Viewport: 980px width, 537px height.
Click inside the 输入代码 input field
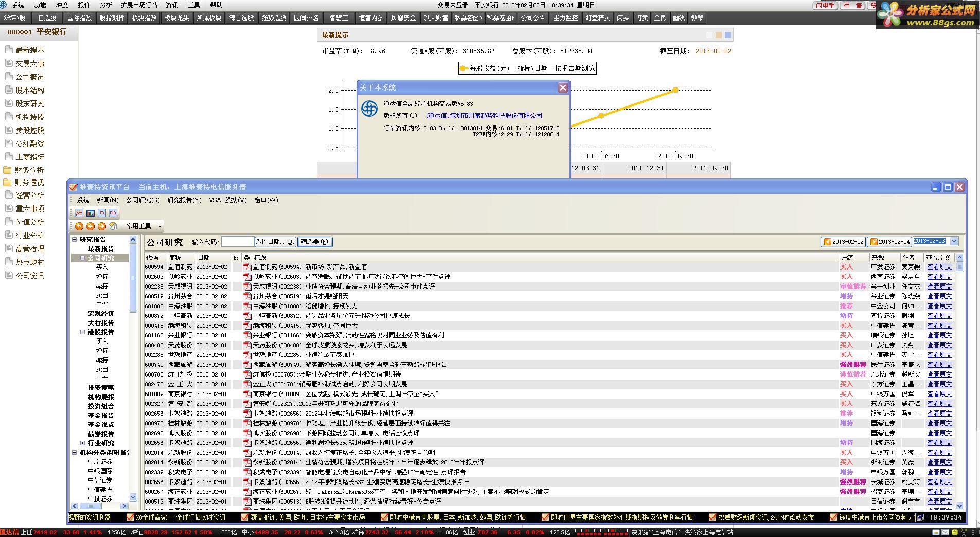point(238,242)
